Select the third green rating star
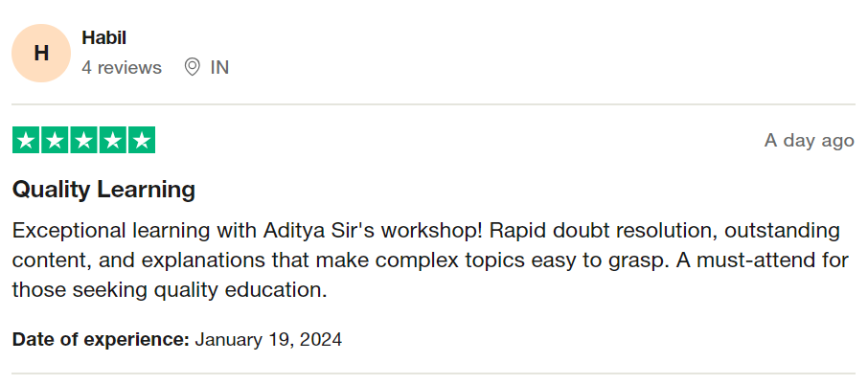This screenshot has height=385, width=868. (x=83, y=141)
